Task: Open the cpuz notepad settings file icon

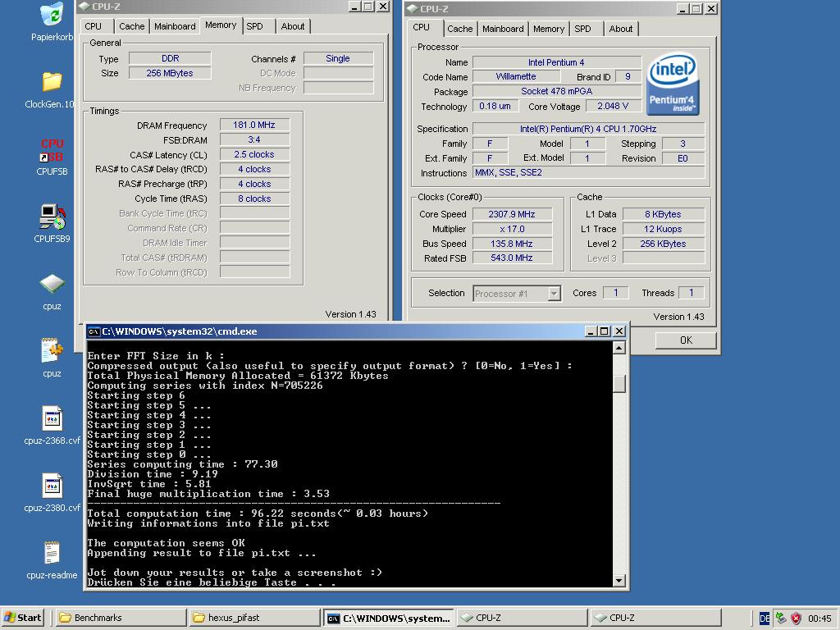Action: click(52, 351)
